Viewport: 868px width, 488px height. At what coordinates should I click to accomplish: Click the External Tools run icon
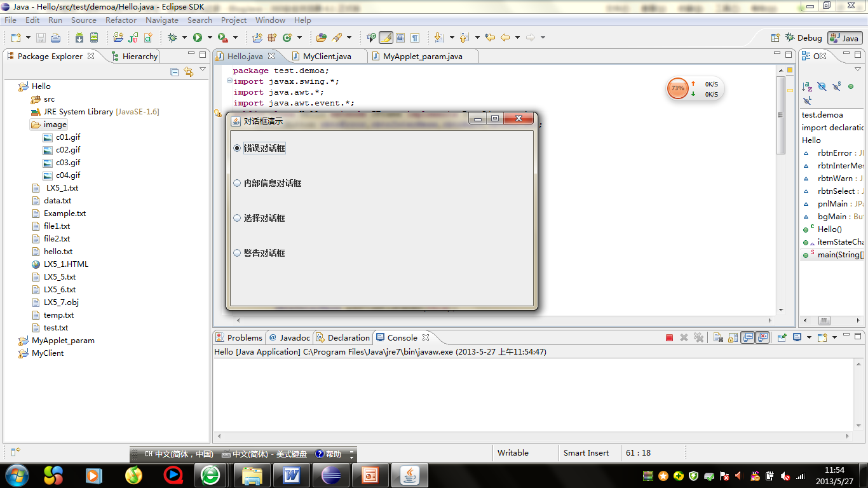[x=222, y=37]
